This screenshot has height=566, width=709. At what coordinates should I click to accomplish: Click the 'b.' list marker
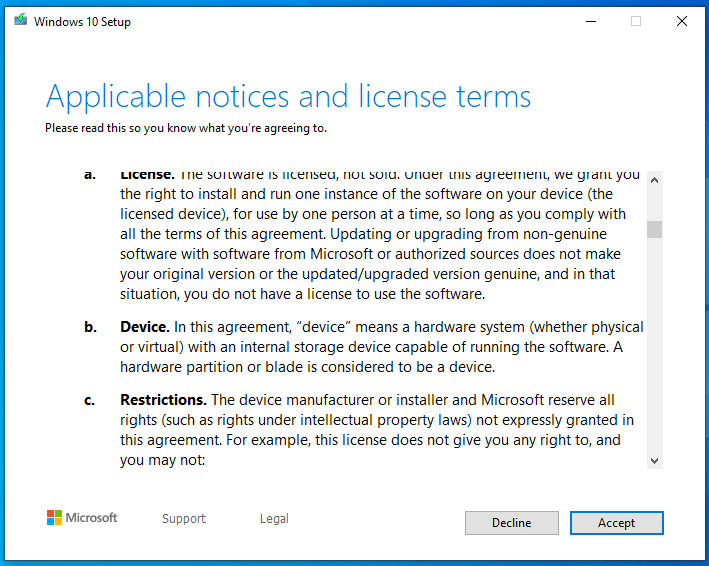tap(90, 327)
